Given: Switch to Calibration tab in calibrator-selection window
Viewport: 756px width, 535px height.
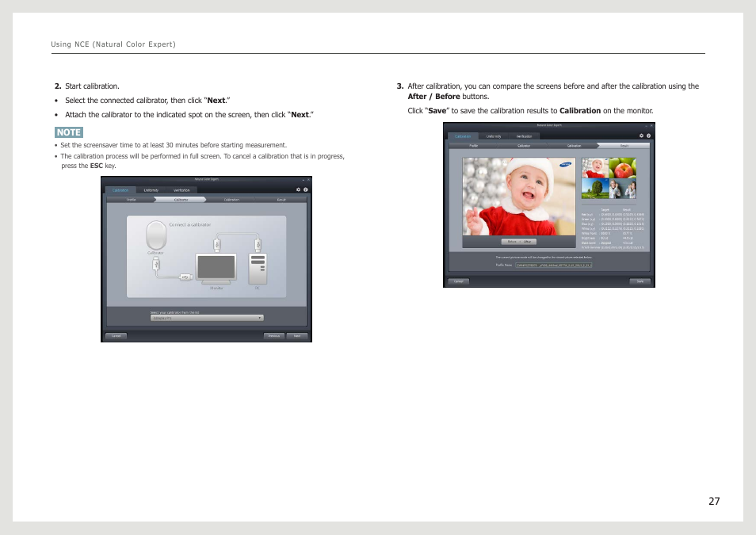Looking at the screenshot, I should point(120,190).
